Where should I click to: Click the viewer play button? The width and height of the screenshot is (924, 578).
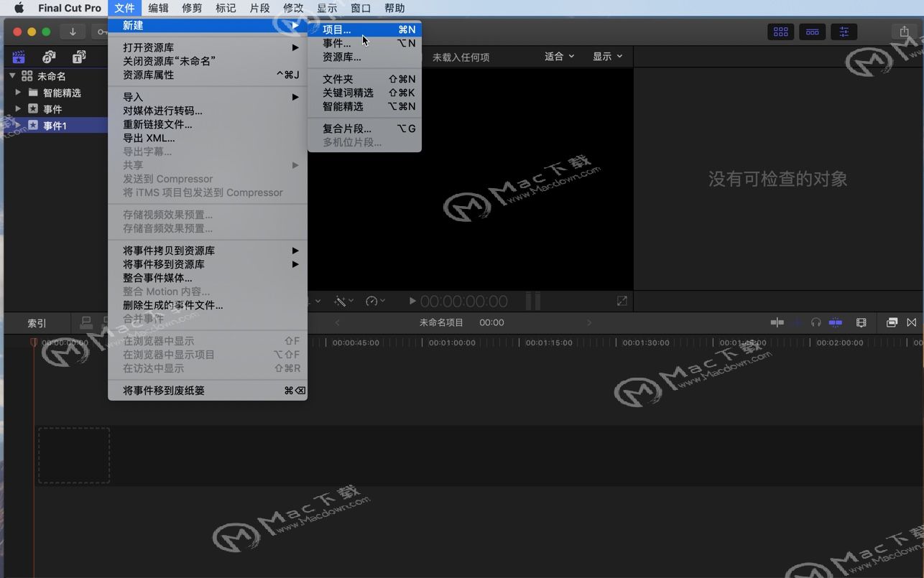(412, 301)
